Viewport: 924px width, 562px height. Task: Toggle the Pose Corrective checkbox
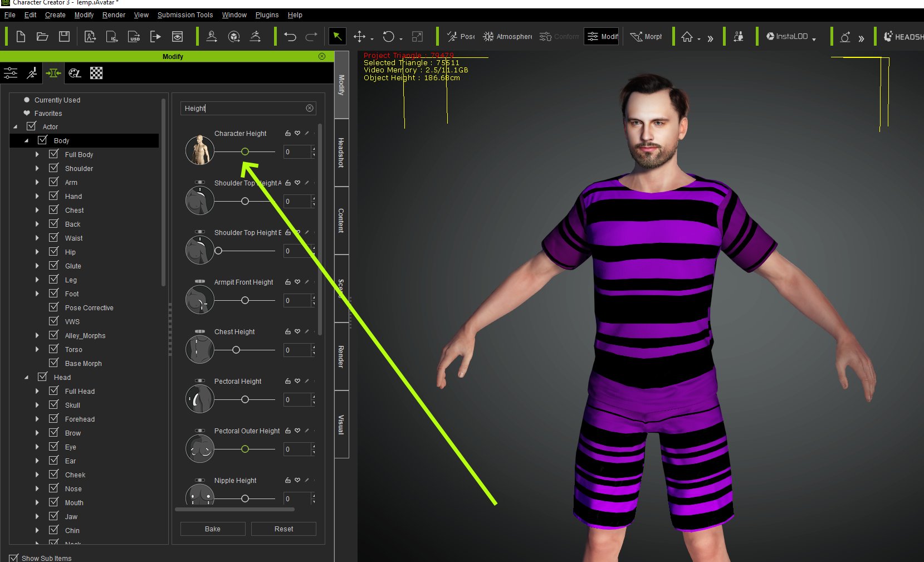tap(53, 307)
